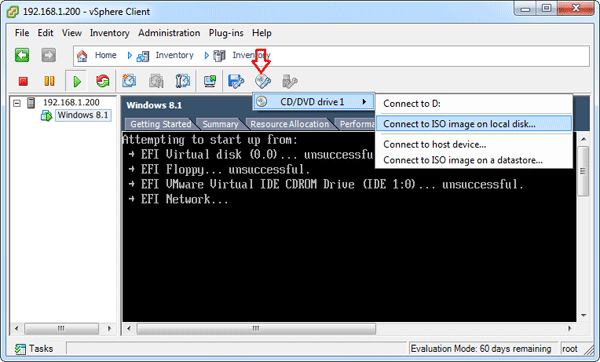This screenshot has height=362, width=600.
Task: Click the CD/DVD device connection icon
Action: pos(263,81)
